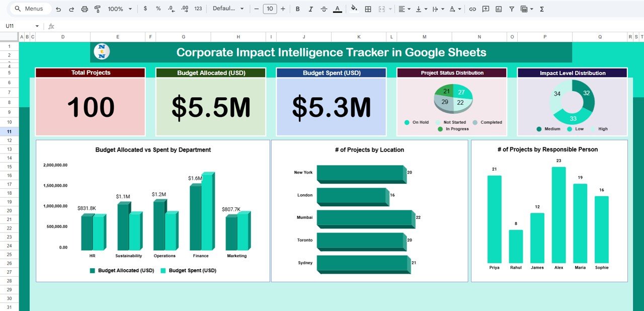Click the Insert link icon
Viewport: 644px width, 311px height.
472,9
